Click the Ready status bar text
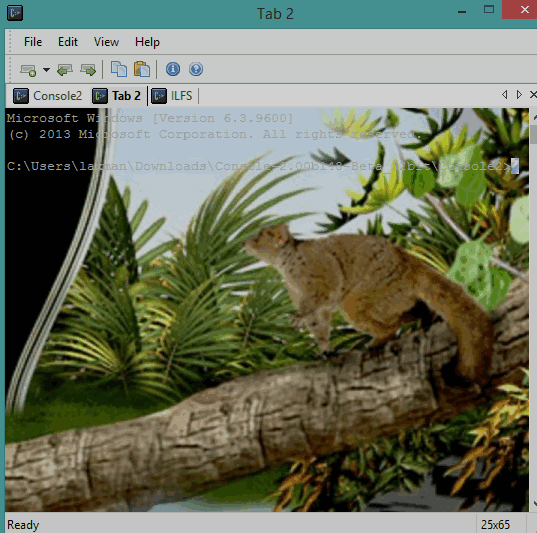Viewport: 537px width, 533px height. point(23,524)
